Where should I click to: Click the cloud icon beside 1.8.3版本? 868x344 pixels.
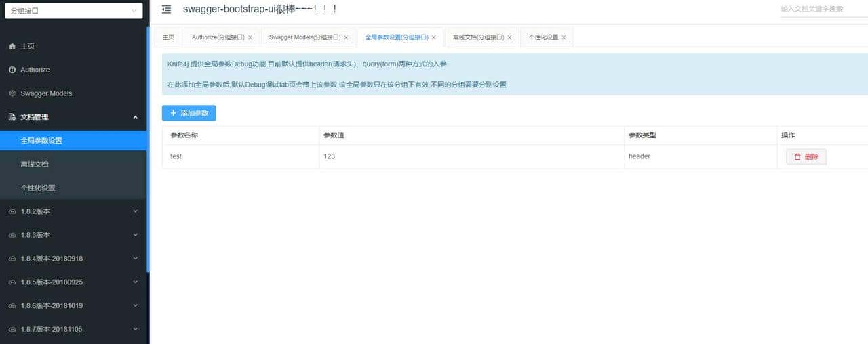coord(12,235)
